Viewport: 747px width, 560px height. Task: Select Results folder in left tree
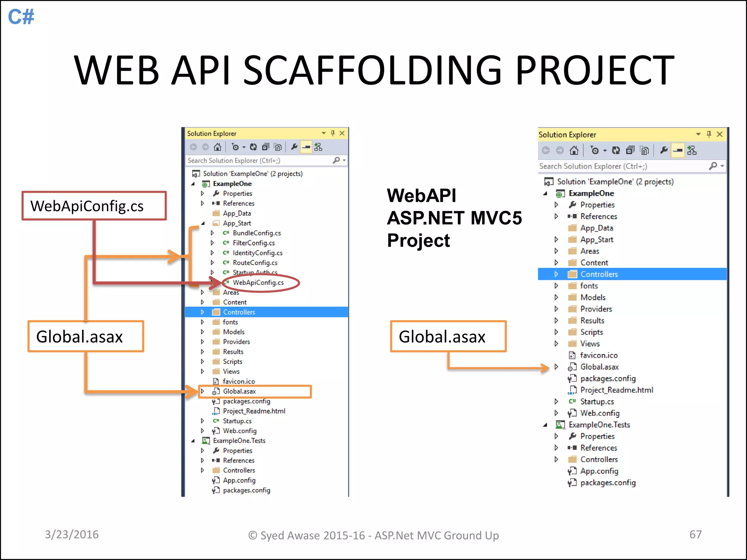coord(233,352)
